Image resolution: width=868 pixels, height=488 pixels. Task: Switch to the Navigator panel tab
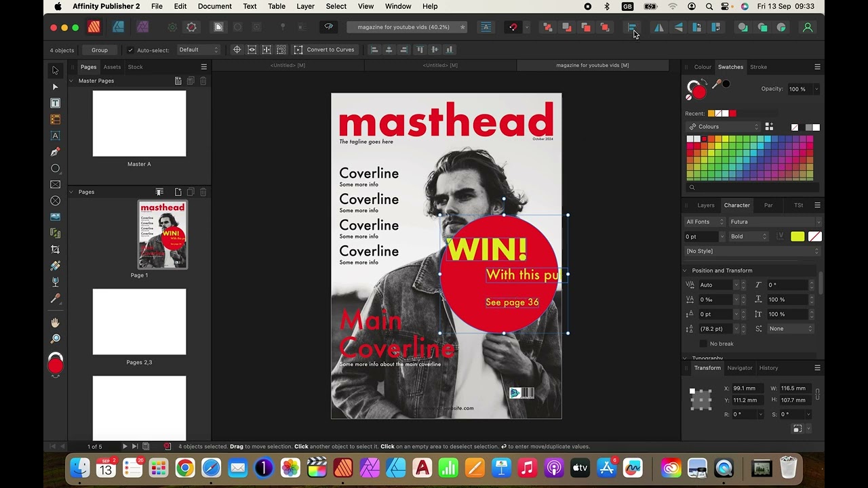click(x=740, y=368)
